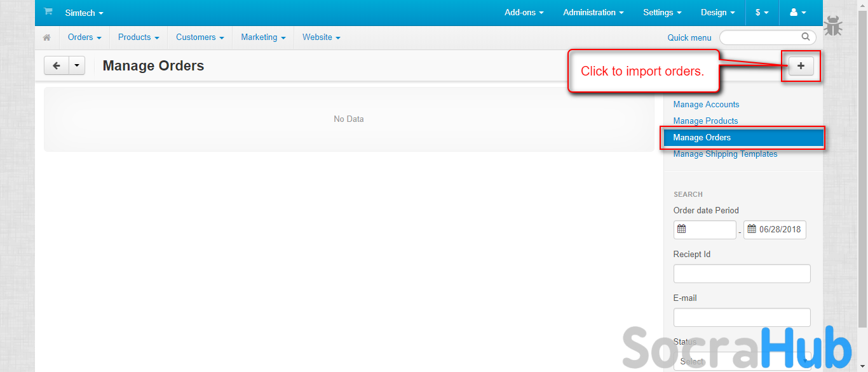Open Manage Products link
Image resolution: width=868 pixels, height=372 pixels.
[705, 121]
